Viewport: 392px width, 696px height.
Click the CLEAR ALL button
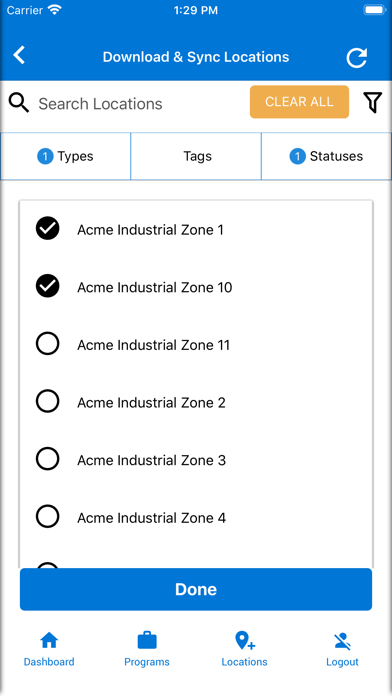(x=299, y=102)
